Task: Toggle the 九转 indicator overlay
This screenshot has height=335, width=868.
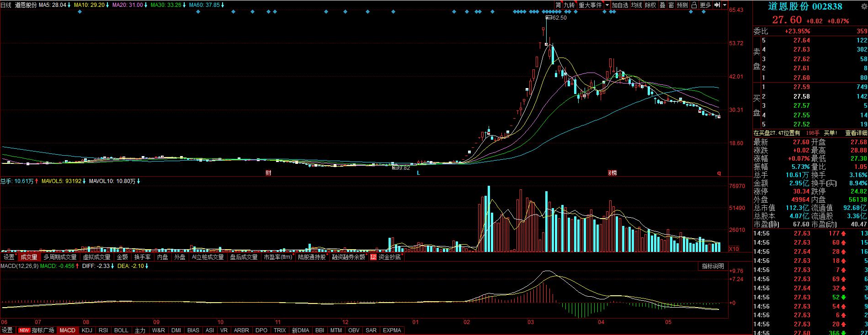Action: [x=569, y=5]
